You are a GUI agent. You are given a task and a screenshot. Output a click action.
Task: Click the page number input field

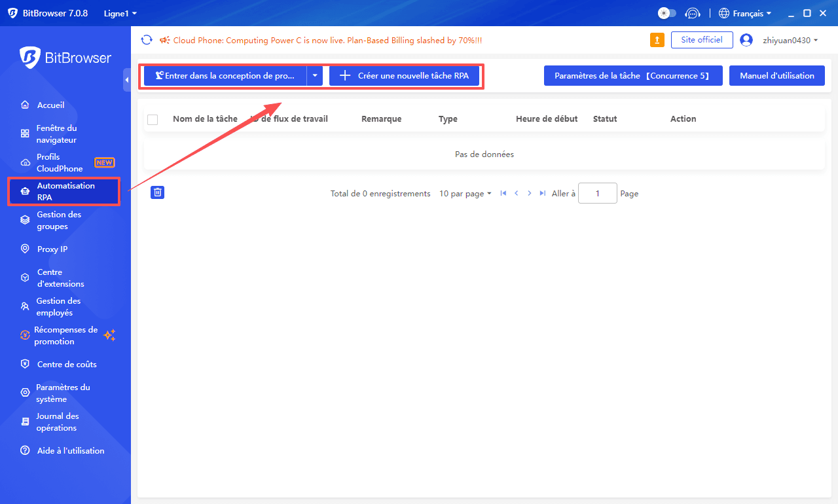(597, 193)
